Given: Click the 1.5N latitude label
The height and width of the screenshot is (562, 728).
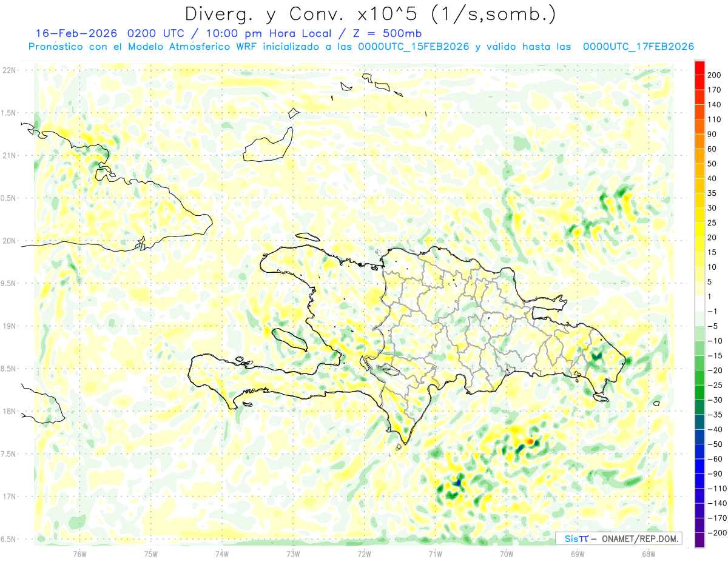Looking at the screenshot, I should pyautogui.click(x=8, y=113).
